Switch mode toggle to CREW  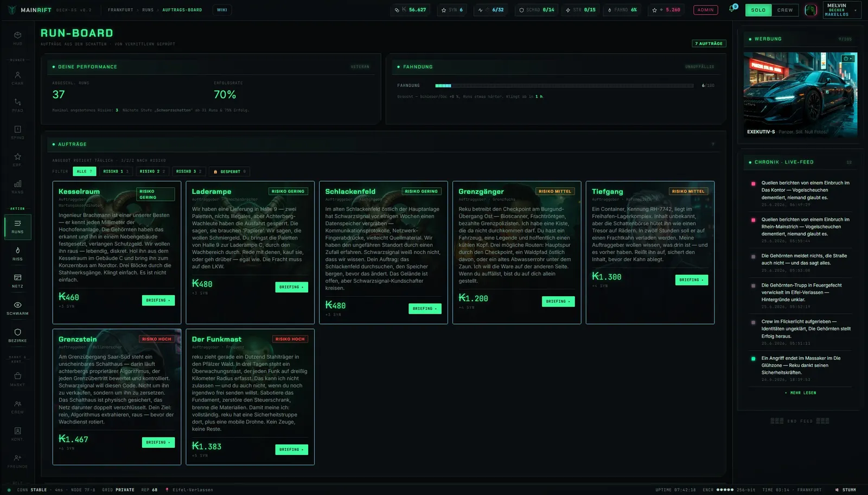pos(784,10)
